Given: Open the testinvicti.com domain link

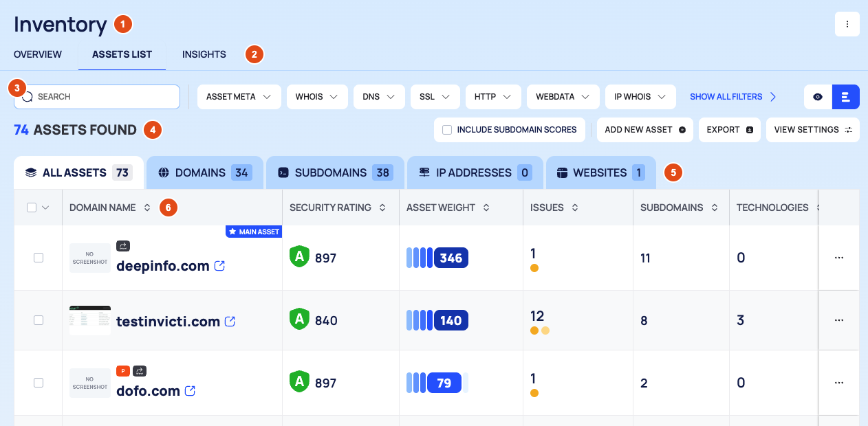Looking at the screenshot, I should click(x=168, y=321).
